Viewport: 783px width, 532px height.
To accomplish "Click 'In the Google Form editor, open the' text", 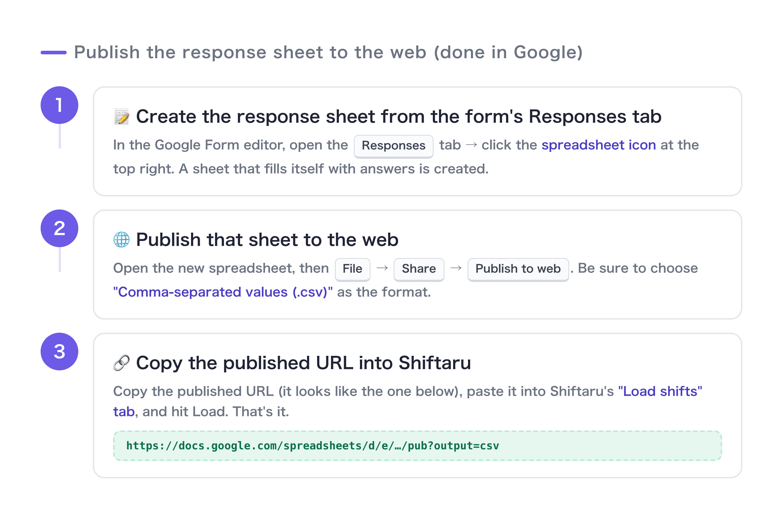I will 231,145.
